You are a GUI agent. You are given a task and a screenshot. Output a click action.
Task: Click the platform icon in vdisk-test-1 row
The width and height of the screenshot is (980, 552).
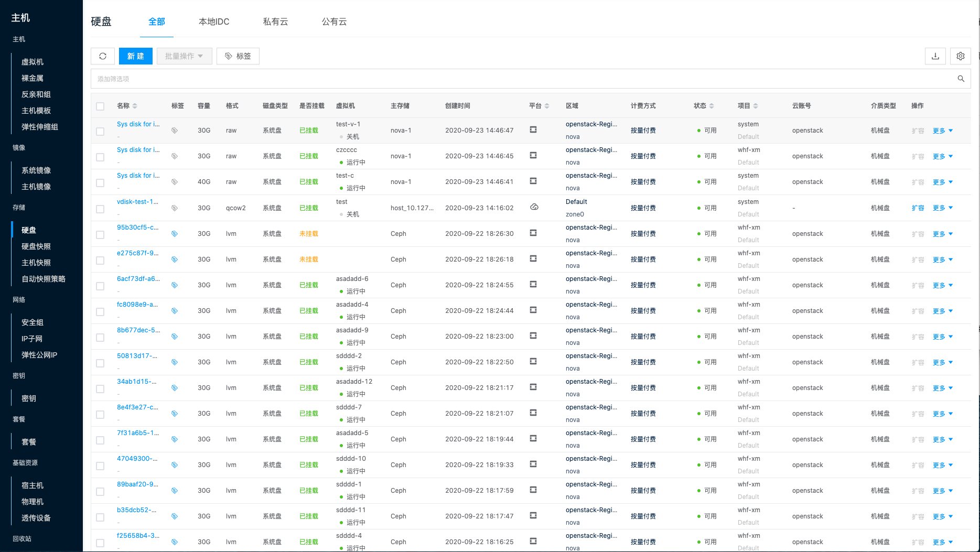tap(534, 207)
